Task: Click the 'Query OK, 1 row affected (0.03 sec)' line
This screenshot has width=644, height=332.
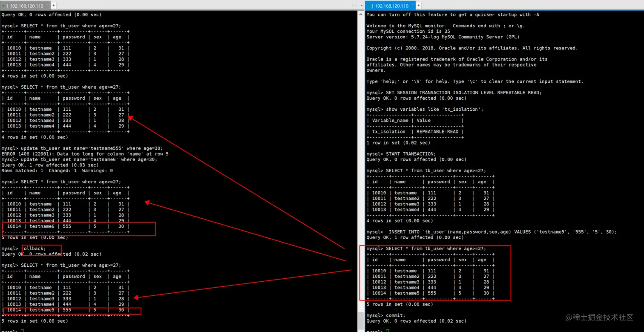Action: (x=50, y=165)
